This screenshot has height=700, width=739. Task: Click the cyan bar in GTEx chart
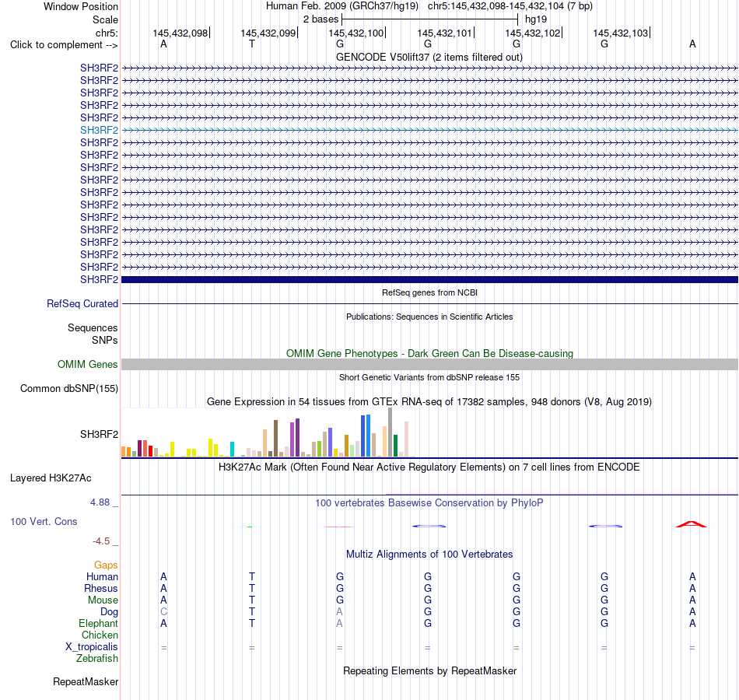point(232,450)
